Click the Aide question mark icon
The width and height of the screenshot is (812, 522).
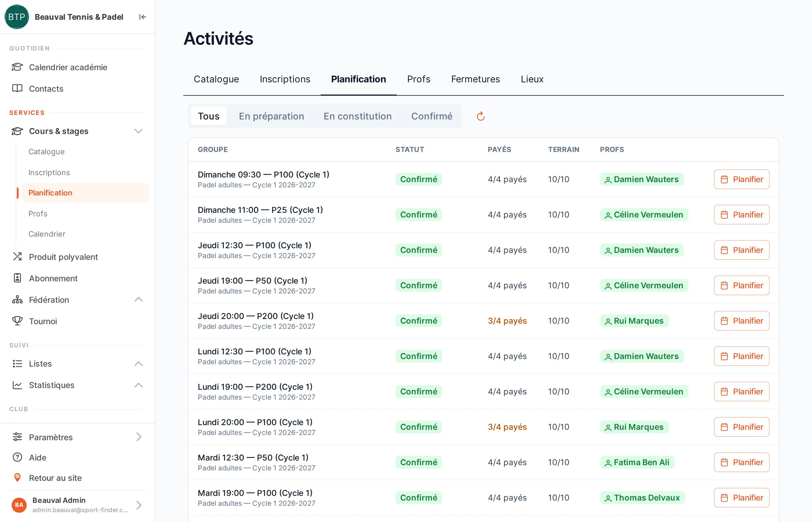tap(17, 457)
